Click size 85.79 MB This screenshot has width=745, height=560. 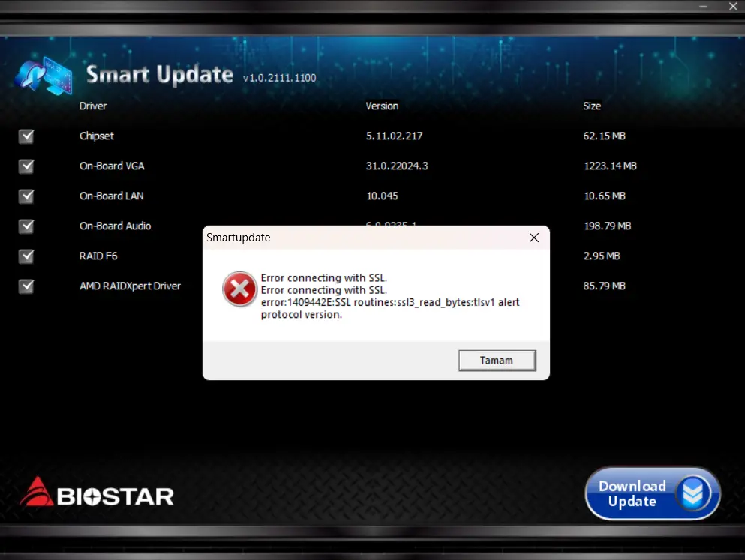tap(605, 286)
